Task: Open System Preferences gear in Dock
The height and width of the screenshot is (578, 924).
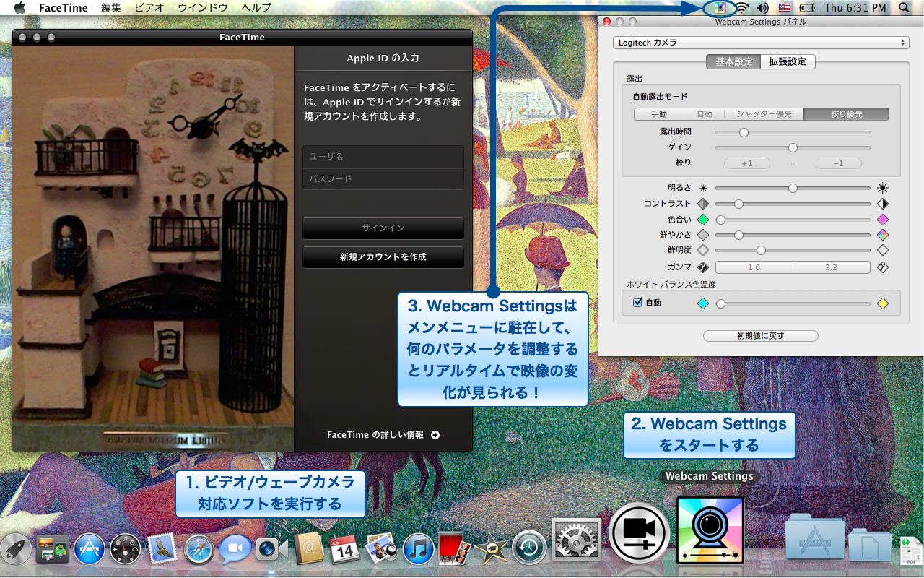Action: tap(576, 540)
